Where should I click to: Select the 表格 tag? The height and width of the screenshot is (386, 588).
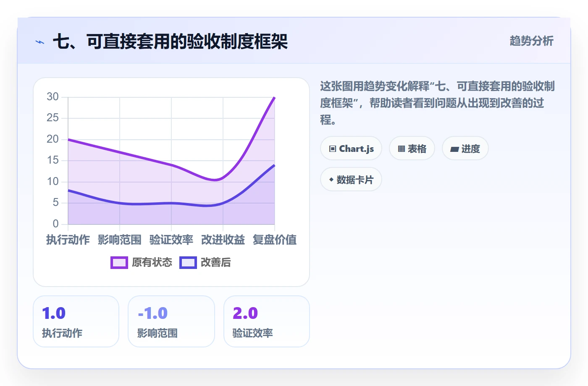[x=412, y=149]
